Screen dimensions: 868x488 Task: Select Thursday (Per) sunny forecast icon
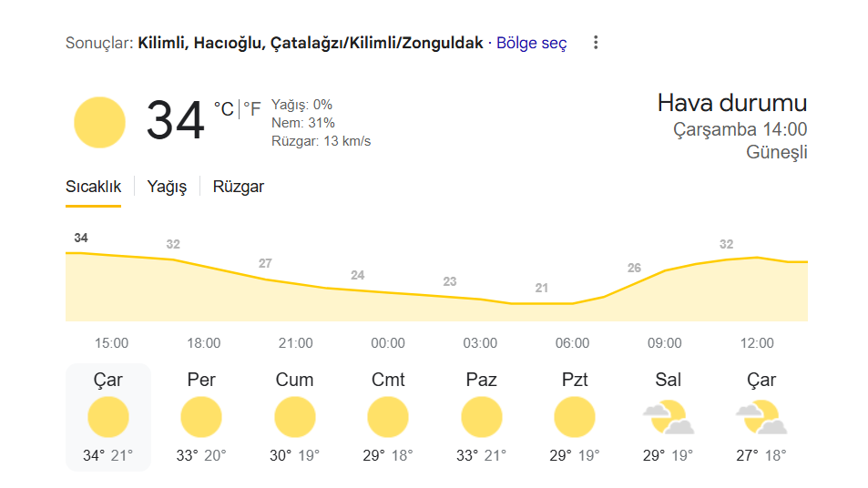point(201,417)
